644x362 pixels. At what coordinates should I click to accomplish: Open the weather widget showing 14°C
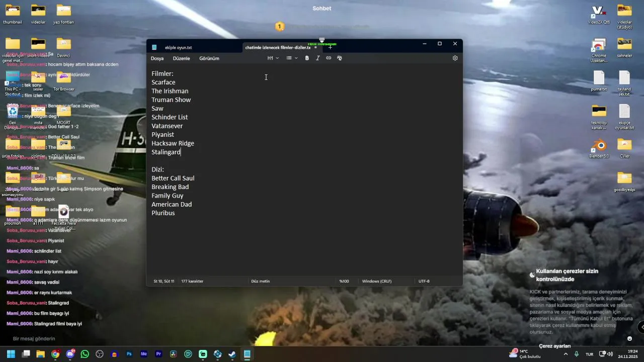coord(525,354)
